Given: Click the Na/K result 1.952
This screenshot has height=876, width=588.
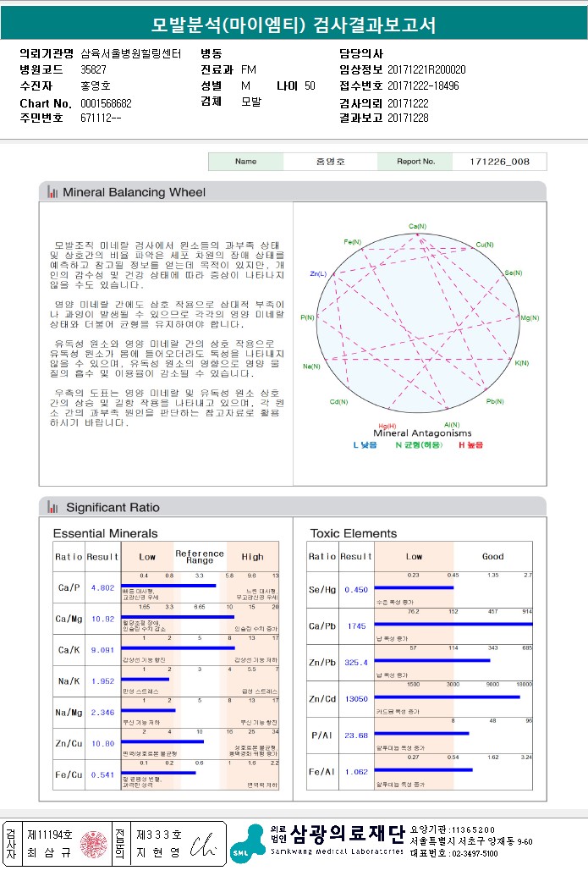Looking at the screenshot, I should click(102, 681).
